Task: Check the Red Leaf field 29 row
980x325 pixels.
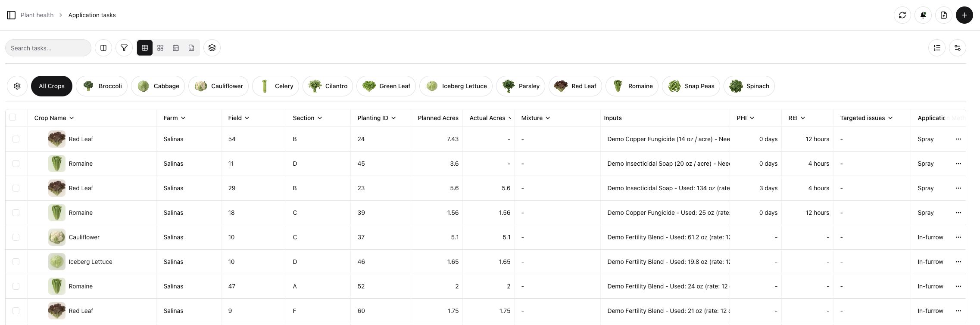Action: 16,188
